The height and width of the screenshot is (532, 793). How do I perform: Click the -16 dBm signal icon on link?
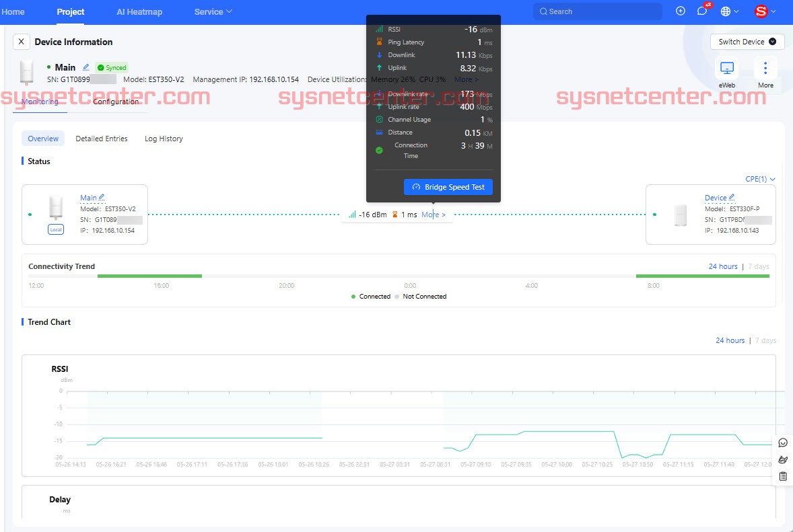point(352,215)
